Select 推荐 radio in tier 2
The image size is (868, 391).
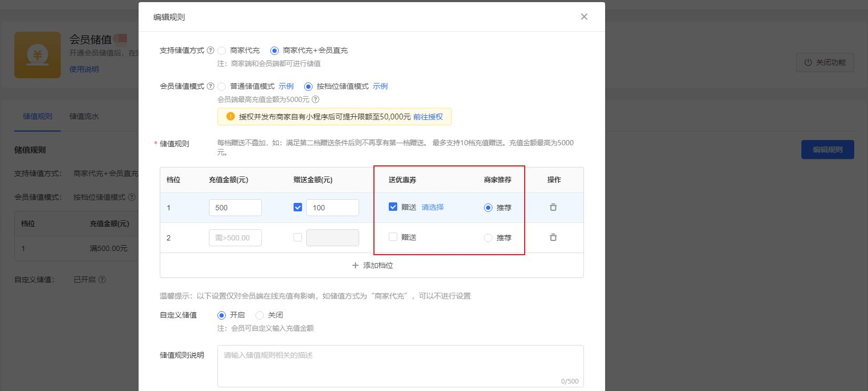pyautogui.click(x=488, y=238)
